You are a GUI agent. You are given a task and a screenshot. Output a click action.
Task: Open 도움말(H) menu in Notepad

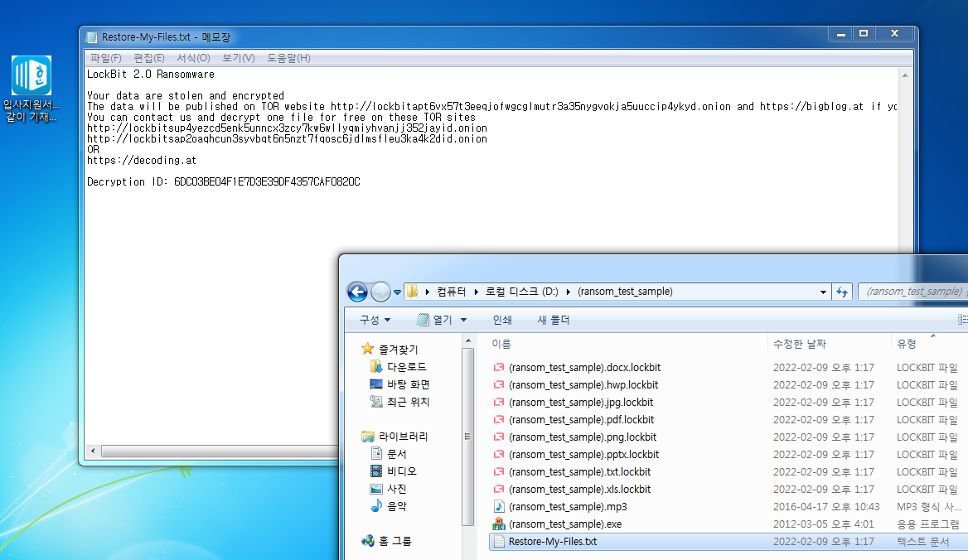(x=288, y=58)
